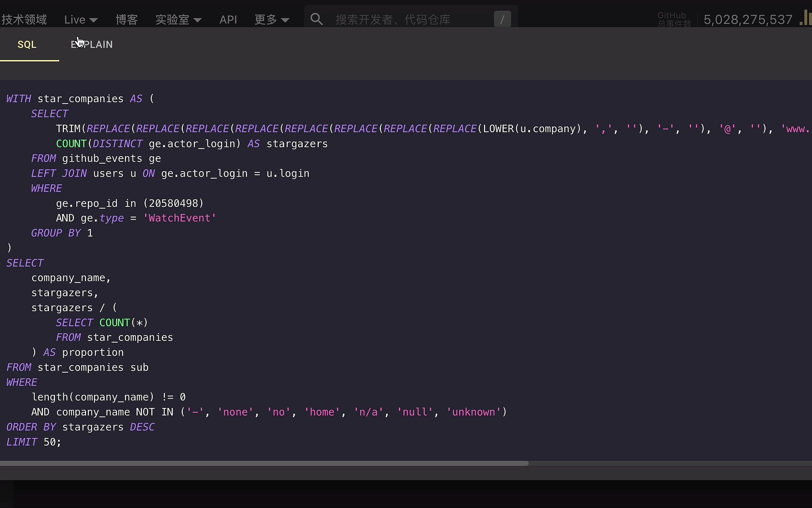Image resolution: width=812 pixels, height=508 pixels.
Task: Switch to the SQL tab
Action: 27,44
